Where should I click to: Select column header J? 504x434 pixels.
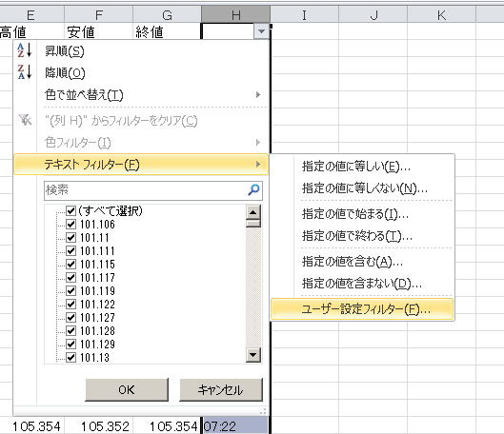pos(373,15)
